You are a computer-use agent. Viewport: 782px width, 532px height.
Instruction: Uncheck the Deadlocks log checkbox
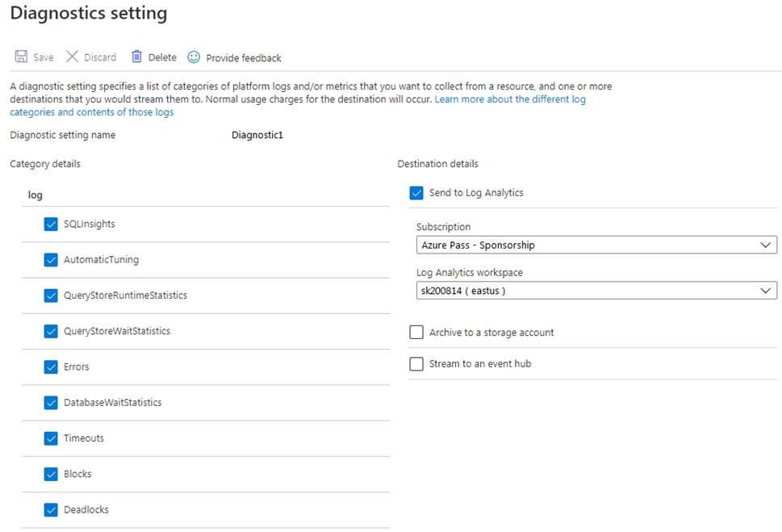click(51, 509)
